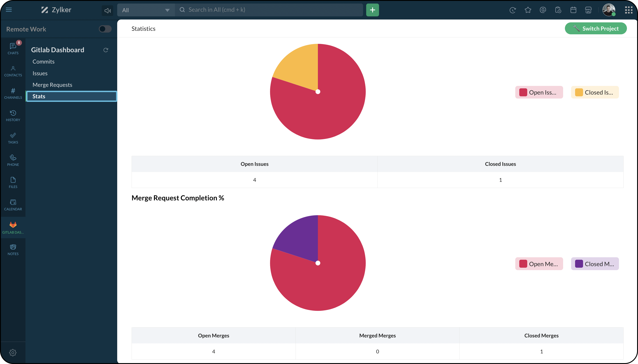Refresh the Gitlab Dashboard list
This screenshot has width=638, height=364.
106,50
